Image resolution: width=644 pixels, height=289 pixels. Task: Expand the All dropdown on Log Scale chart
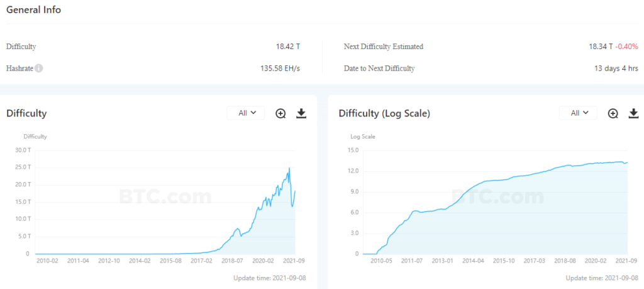pyautogui.click(x=578, y=113)
